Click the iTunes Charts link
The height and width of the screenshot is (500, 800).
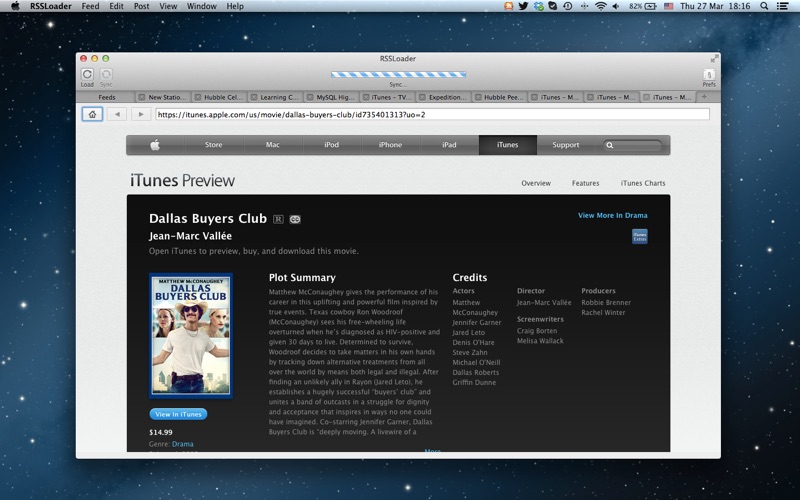coord(642,183)
